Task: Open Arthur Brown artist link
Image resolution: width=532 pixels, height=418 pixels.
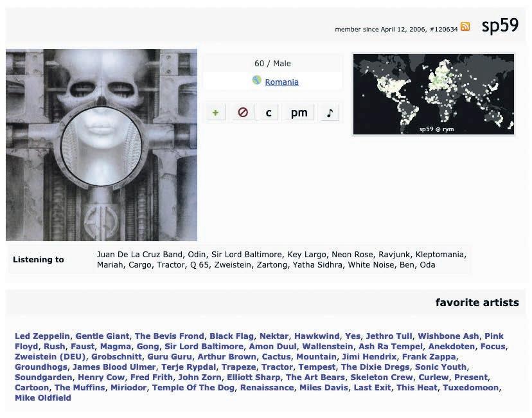Action: click(x=227, y=357)
